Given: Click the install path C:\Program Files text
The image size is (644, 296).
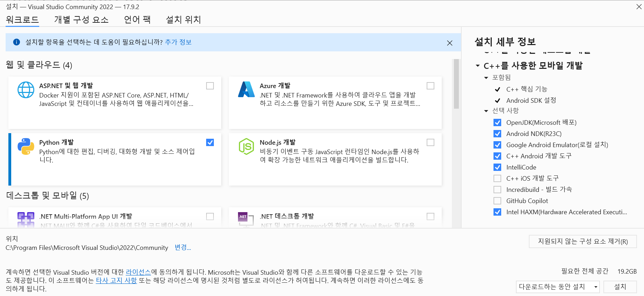Looking at the screenshot, I should click(x=87, y=248).
